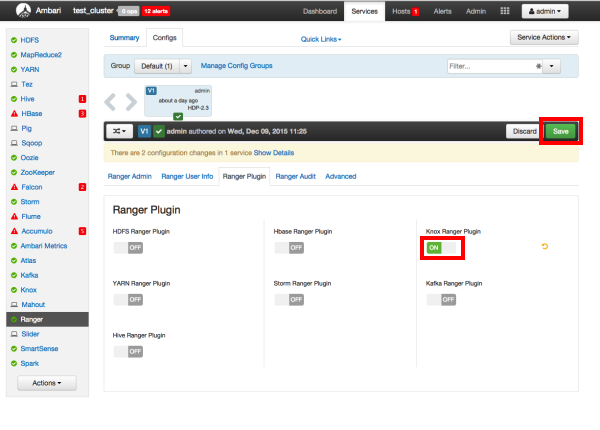Click the Discard button
The image size is (600, 430).
tap(524, 131)
